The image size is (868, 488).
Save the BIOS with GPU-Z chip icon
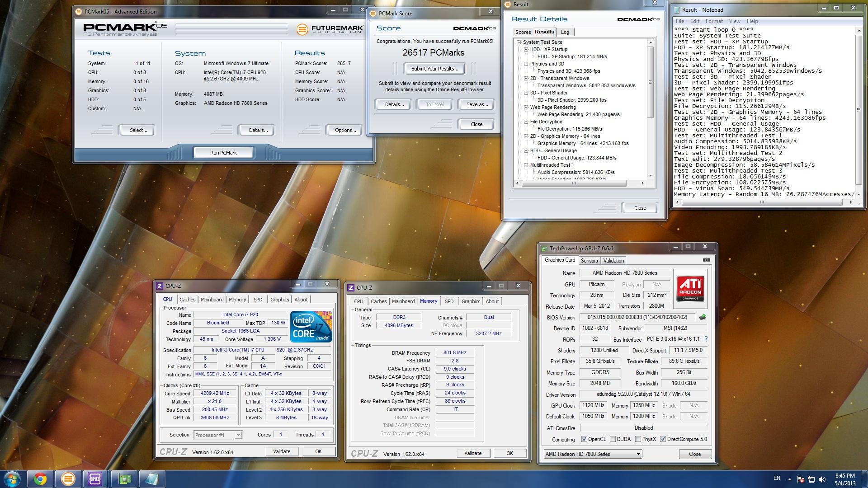[703, 317]
